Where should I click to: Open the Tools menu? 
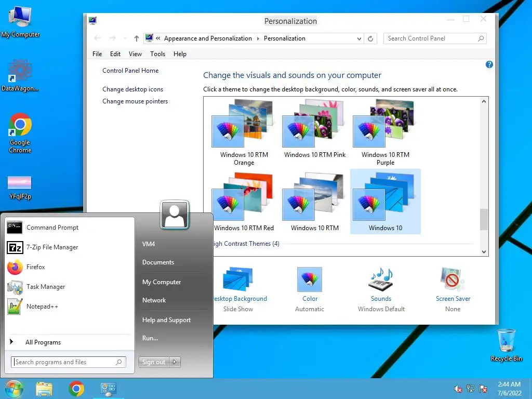pos(158,54)
